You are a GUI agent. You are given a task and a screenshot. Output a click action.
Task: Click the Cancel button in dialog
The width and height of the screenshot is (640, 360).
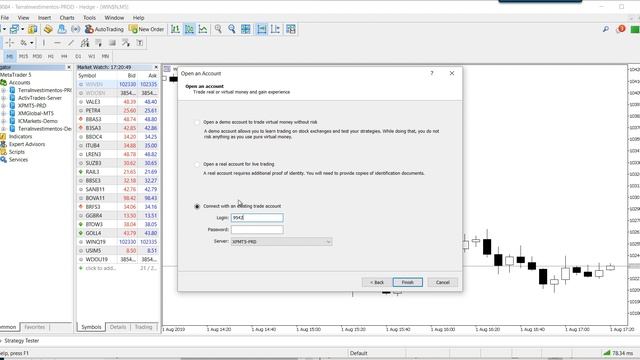coord(442,282)
